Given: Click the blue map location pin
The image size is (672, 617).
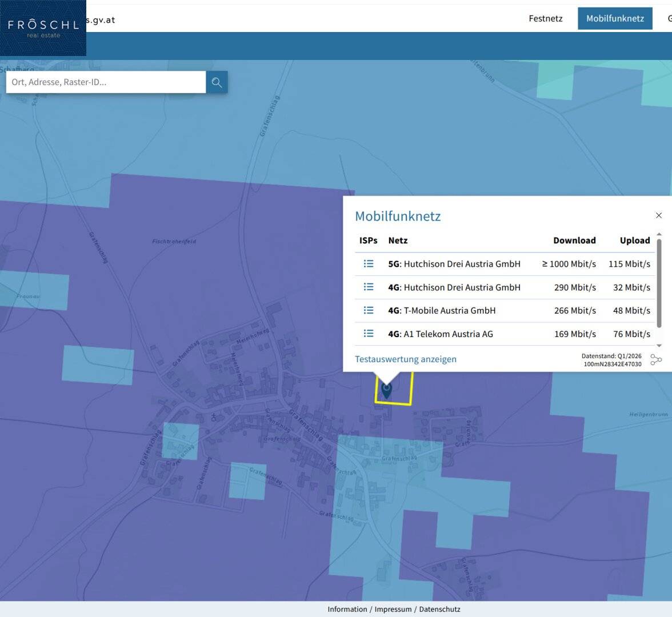Looking at the screenshot, I should [x=386, y=390].
